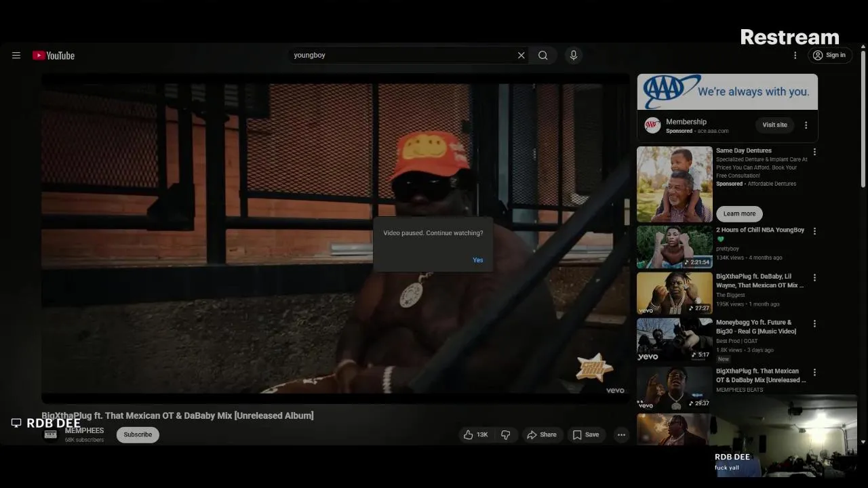Dislike the video with the thumbs down
The image size is (868, 488).
click(x=506, y=435)
